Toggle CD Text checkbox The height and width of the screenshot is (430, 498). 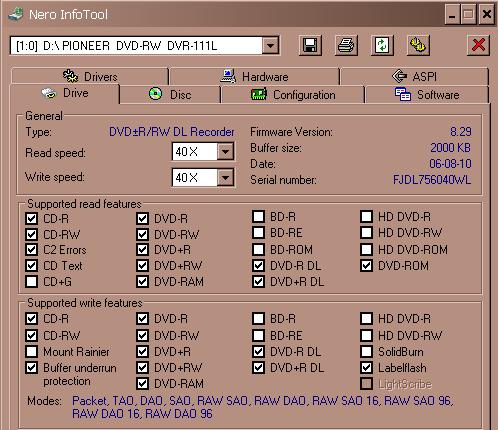[31, 266]
